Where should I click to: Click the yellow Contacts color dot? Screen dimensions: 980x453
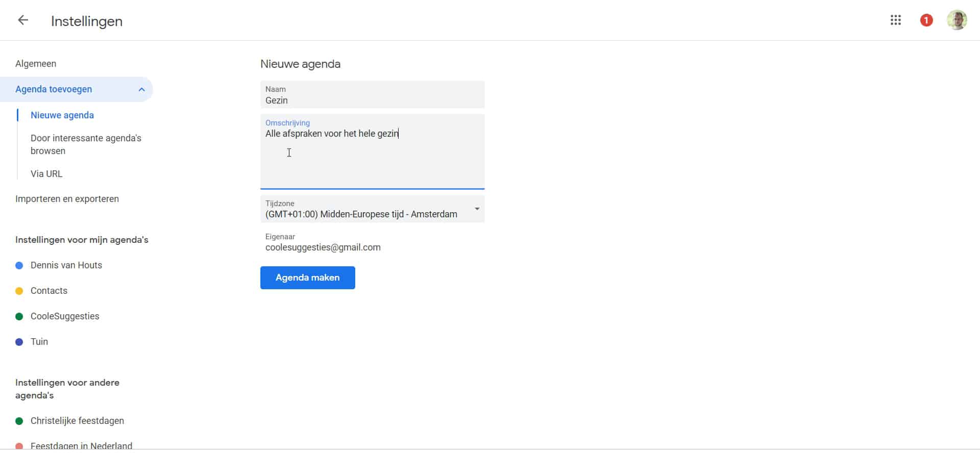tap(19, 291)
